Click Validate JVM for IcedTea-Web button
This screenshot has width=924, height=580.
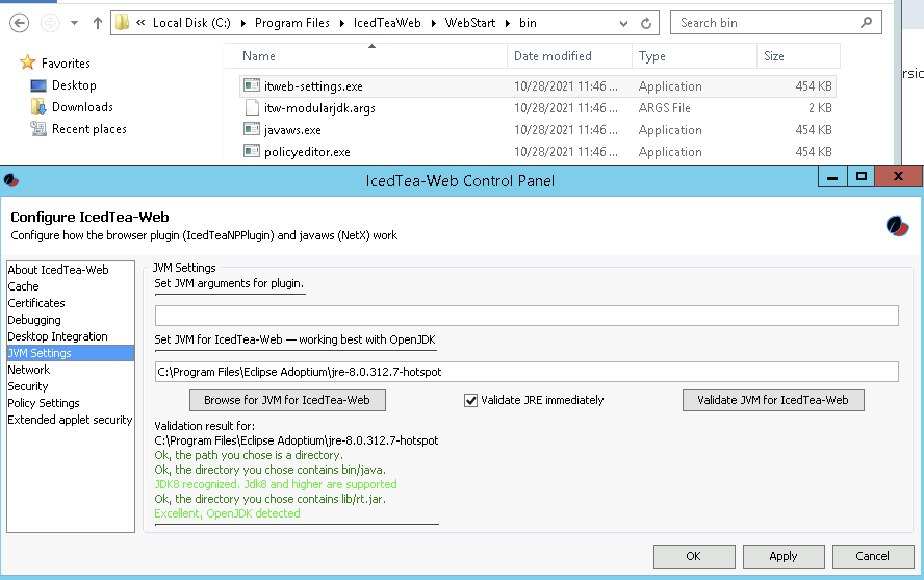(x=773, y=400)
